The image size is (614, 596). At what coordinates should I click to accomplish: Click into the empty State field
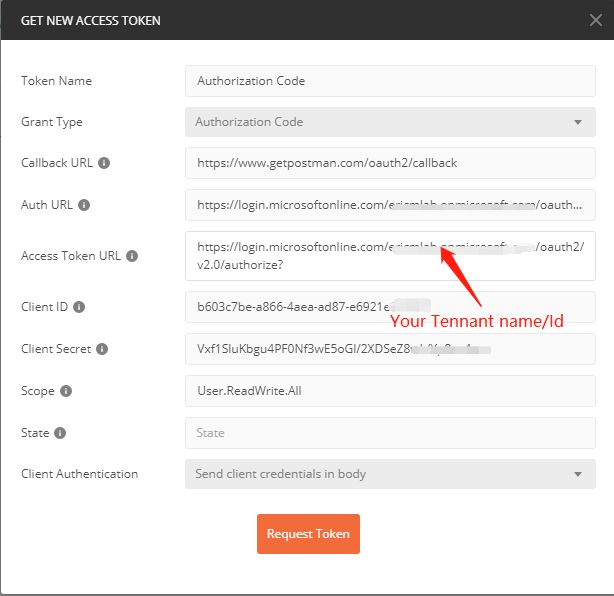point(390,433)
